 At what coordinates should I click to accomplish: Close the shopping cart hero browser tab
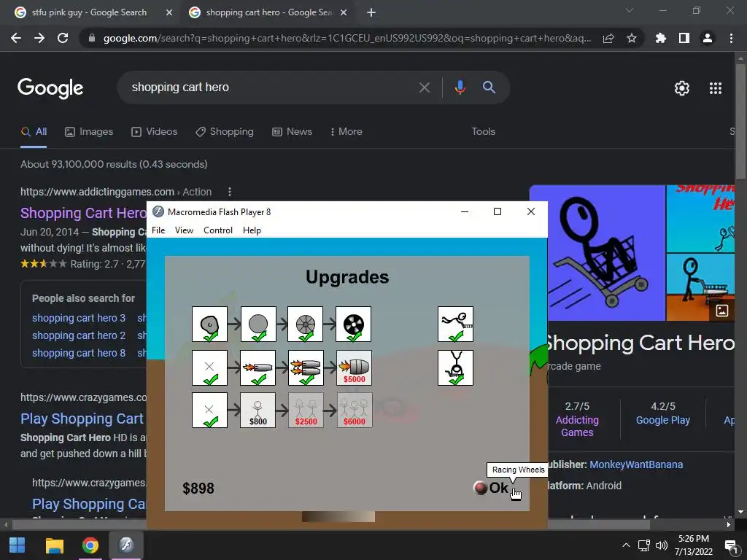click(344, 12)
